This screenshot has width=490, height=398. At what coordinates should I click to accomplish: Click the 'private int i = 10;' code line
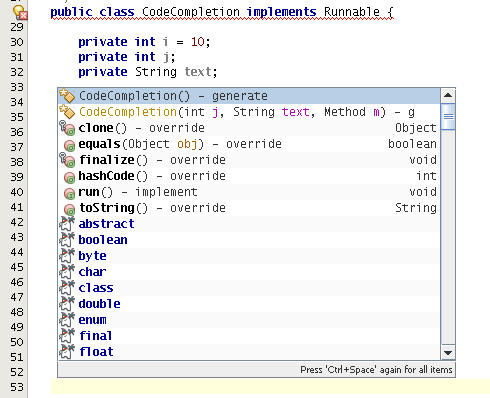point(144,42)
